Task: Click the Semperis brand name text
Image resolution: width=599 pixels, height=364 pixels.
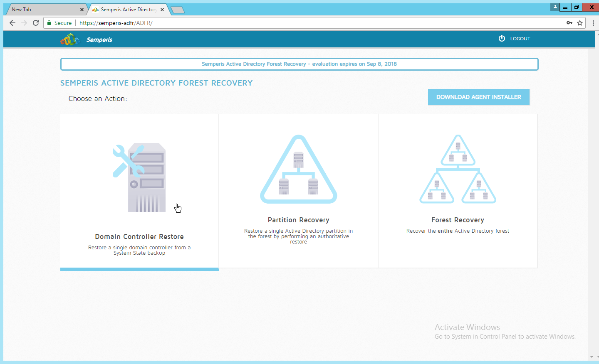Action: (99, 40)
